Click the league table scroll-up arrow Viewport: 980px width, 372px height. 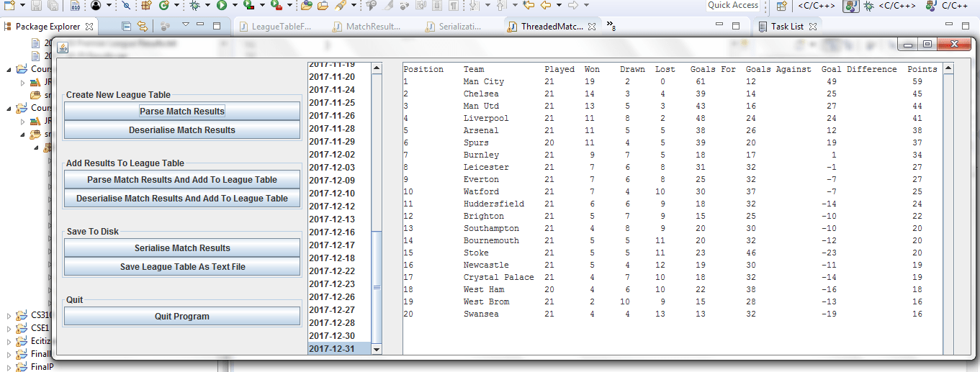948,68
